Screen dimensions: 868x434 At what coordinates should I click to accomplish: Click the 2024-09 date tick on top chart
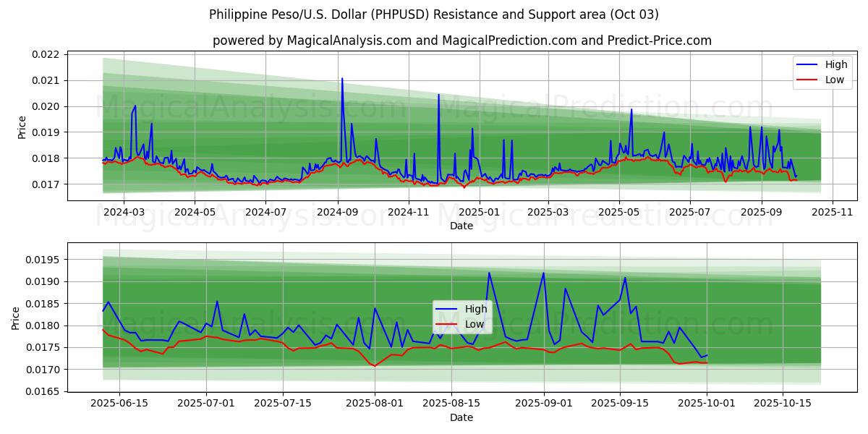338,212
